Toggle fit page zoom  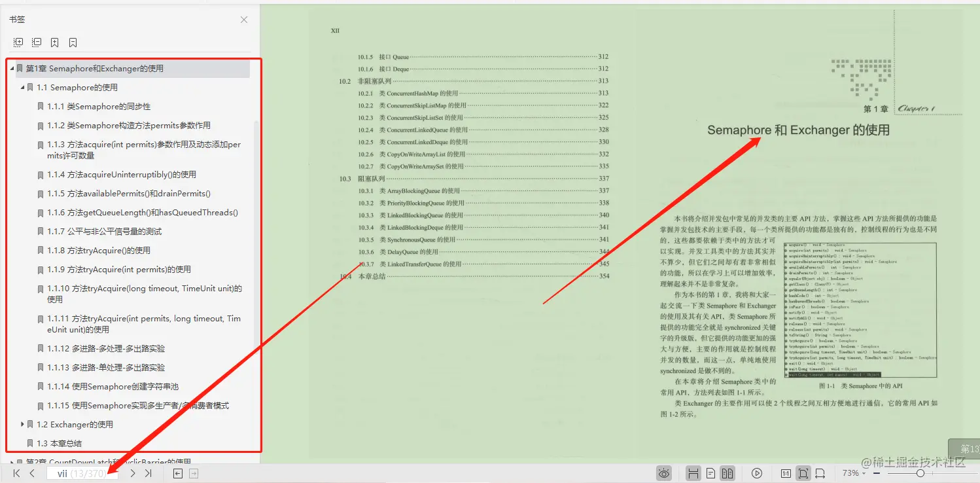tap(803, 473)
